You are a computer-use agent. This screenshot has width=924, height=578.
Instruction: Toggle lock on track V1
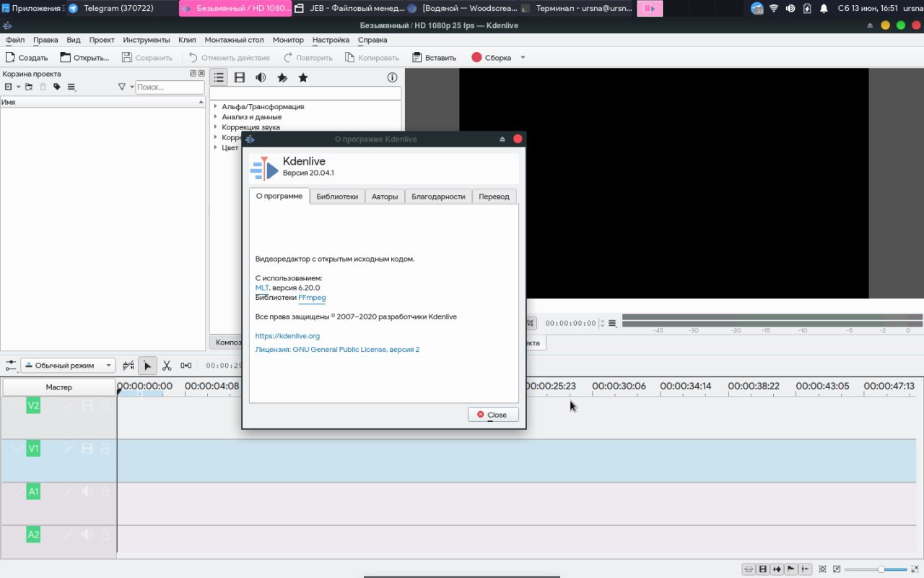click(x=105, y=449)
